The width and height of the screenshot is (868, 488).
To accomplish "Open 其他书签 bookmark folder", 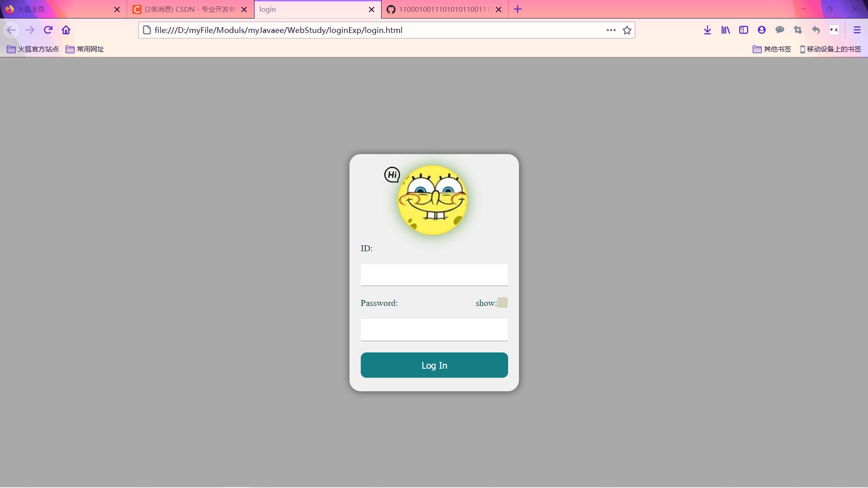I will (x=772, y=49).
